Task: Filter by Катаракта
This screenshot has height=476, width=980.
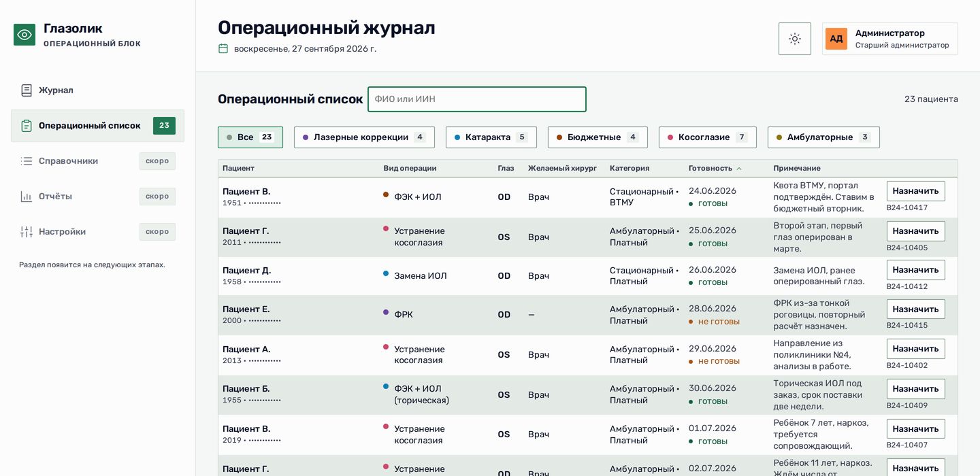Action: [x=491, y=137]
